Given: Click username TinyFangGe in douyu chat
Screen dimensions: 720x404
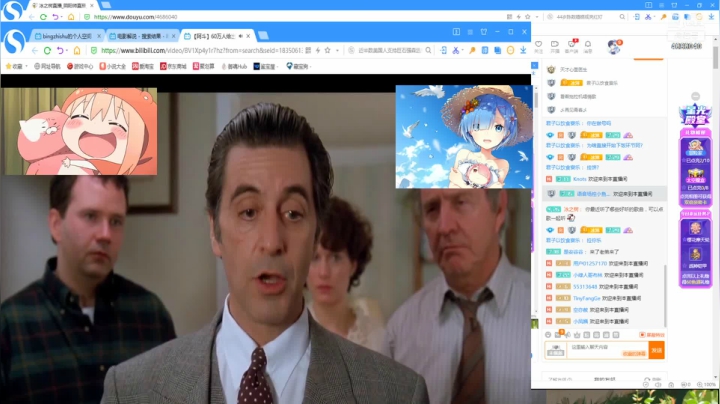Looking at the screenshot, I should click(586, 298).
